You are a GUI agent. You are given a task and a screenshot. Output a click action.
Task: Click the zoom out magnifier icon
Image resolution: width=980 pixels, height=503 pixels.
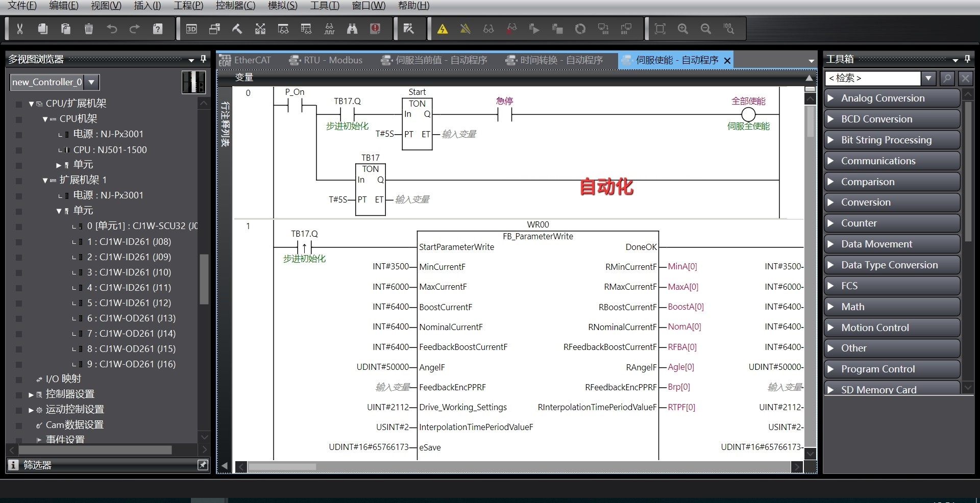coord(706,29)
